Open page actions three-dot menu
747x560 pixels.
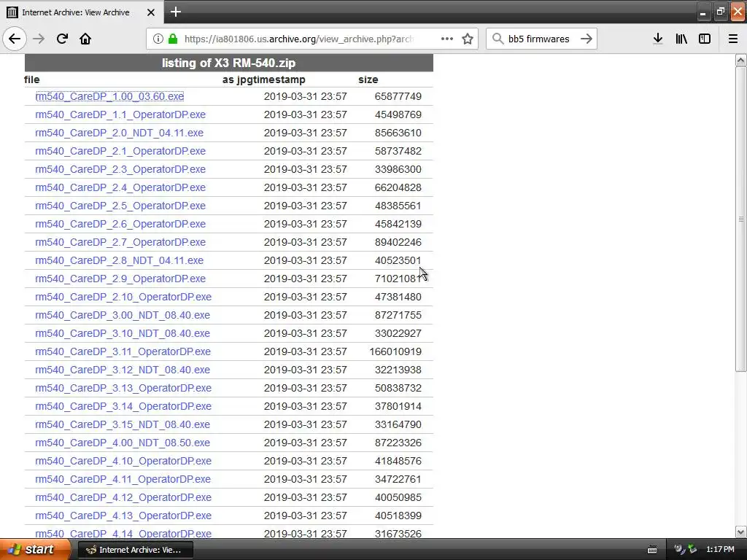pos(447,39)
